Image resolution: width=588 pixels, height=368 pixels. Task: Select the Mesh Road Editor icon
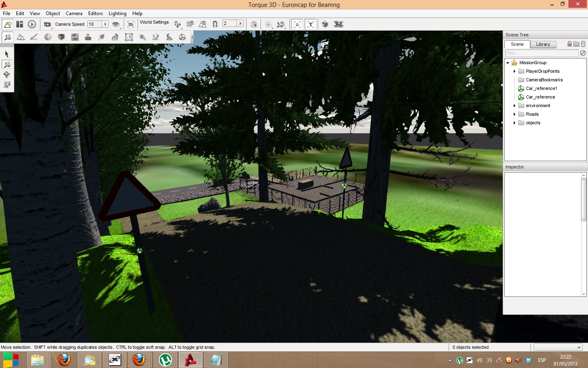[115, 37]
